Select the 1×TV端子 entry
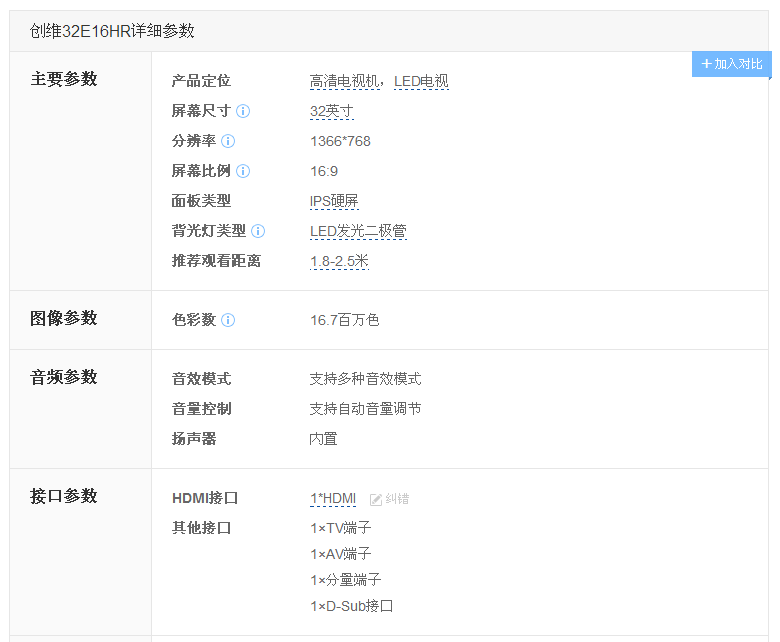 pos(341,528)
